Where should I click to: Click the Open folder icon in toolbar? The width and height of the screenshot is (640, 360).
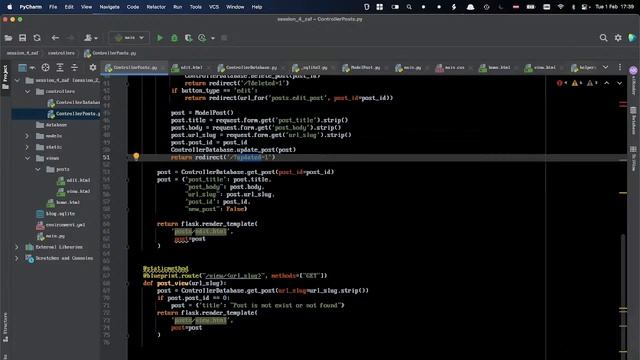click(x=8, y=38)
